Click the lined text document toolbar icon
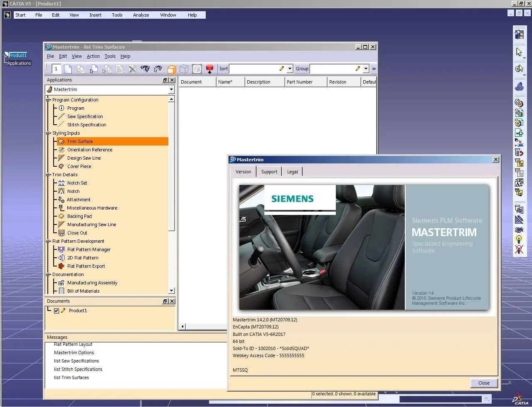The height and width of the screenshot is (407, 532). (119, 69)
